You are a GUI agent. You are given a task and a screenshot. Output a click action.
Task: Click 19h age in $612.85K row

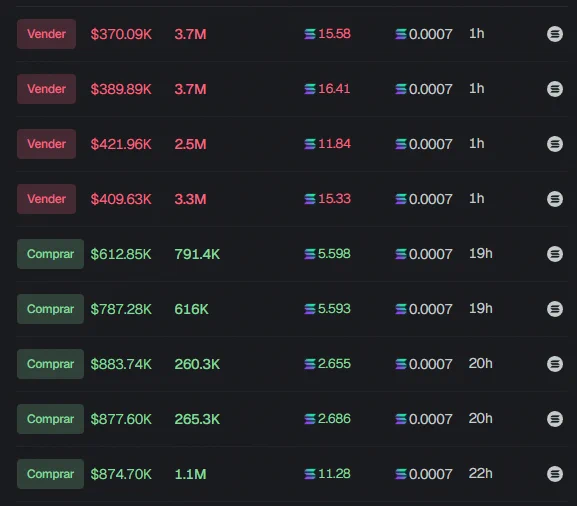tap(481, 254)
